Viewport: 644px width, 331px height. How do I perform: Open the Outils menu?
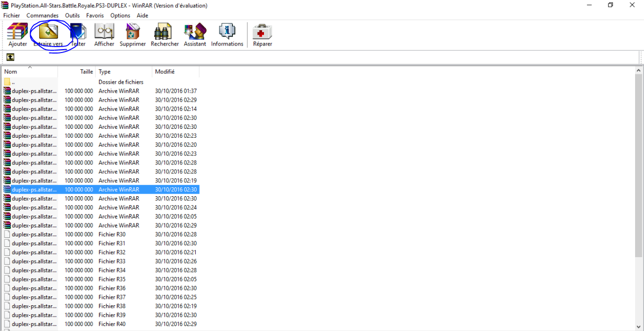tap(72, 15)
